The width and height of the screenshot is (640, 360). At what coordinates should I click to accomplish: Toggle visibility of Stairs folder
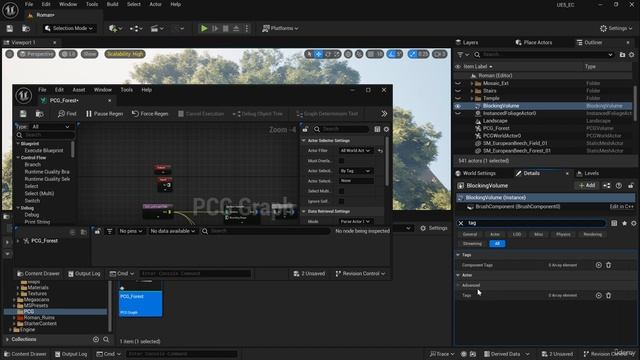pyautogui.click(x=458, y=91)
